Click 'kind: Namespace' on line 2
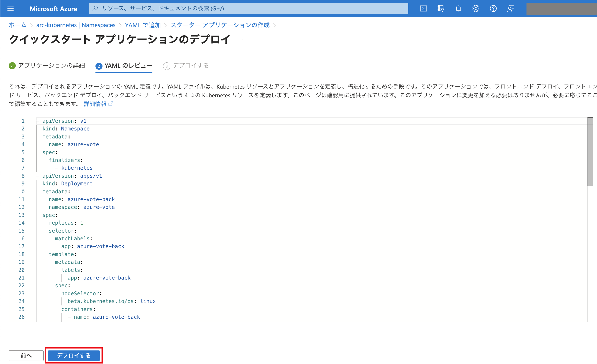 point(66,129)
